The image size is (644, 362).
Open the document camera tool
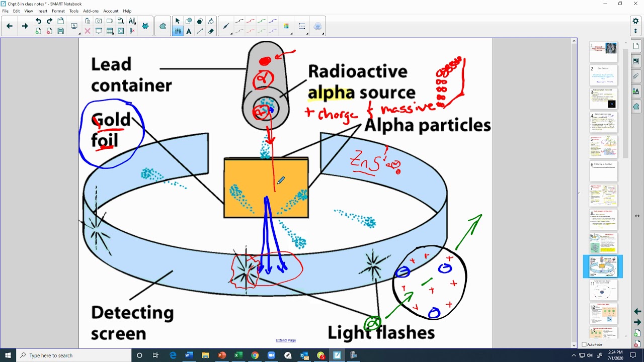121,21
